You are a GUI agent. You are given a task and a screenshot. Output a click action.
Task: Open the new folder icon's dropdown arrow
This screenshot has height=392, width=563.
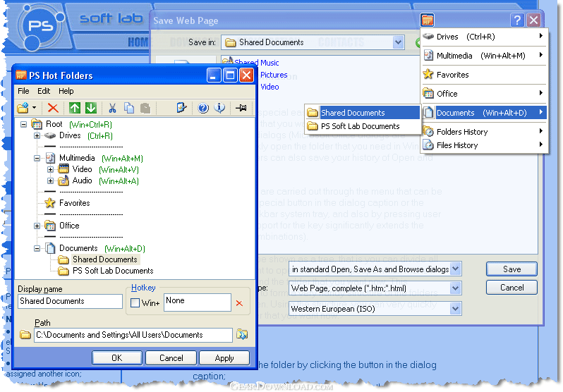pyautogui.click(x=34, y=108)
